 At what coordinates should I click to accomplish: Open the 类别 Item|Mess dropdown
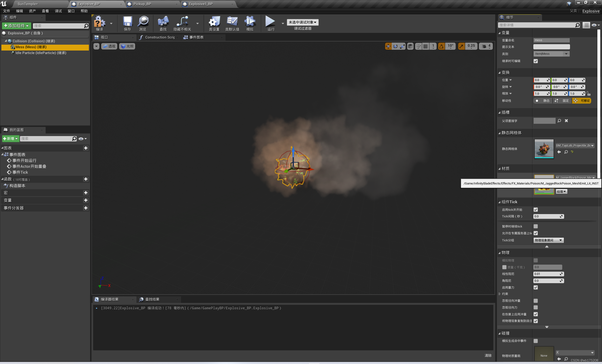(x=551, y=54)
